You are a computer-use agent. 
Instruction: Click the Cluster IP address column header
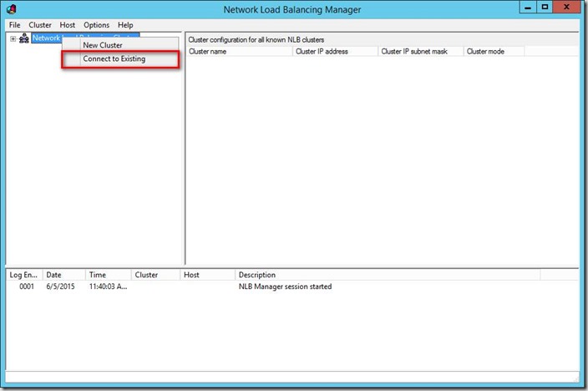tap(334, 51)
